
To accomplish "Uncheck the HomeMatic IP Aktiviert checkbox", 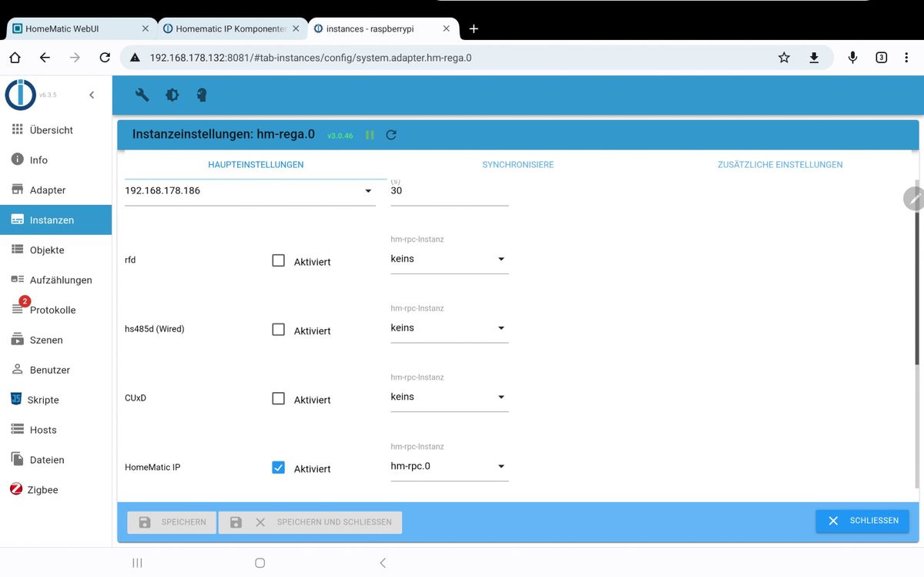I will point(279,468).
